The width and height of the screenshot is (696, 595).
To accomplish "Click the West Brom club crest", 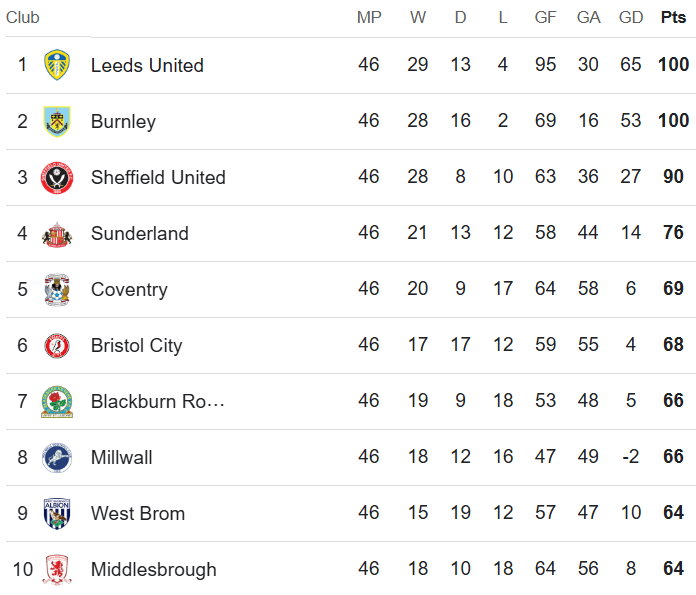I will tap(57, 513).
